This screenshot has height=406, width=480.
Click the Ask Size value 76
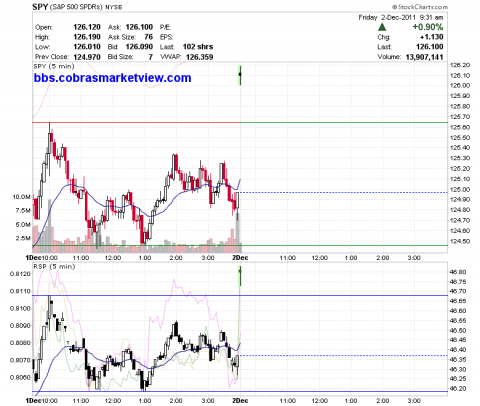point(149,37)
